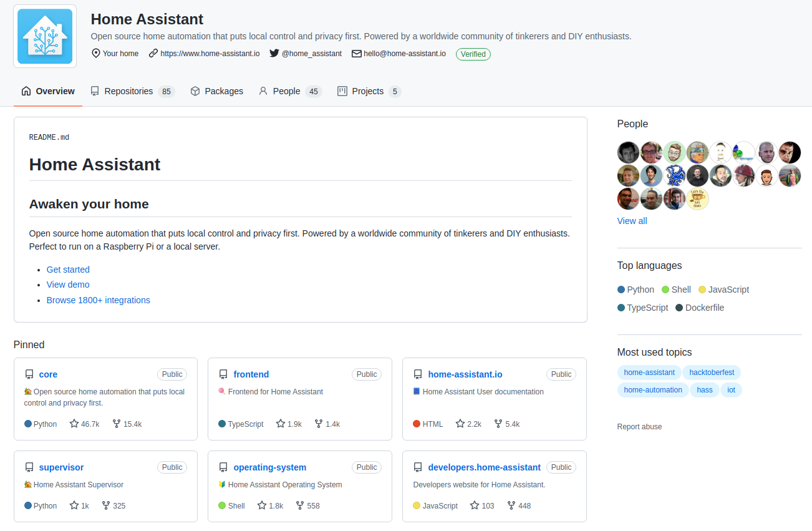Viewport: 812px width, 531px height.
Task: Open Browse 1800+ integrations link
Action: (99, 300)
